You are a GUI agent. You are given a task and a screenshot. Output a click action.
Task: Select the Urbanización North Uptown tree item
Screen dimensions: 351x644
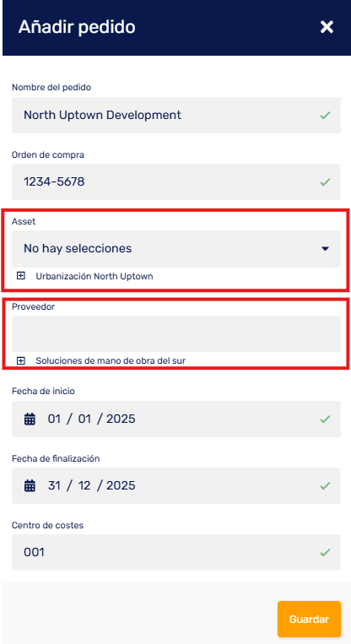94,276
